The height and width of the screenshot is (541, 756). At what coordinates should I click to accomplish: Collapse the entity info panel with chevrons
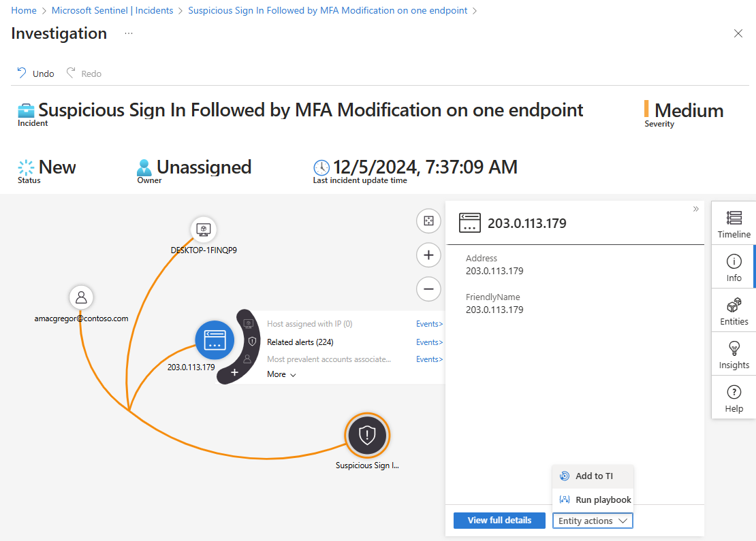pos(696,209)
